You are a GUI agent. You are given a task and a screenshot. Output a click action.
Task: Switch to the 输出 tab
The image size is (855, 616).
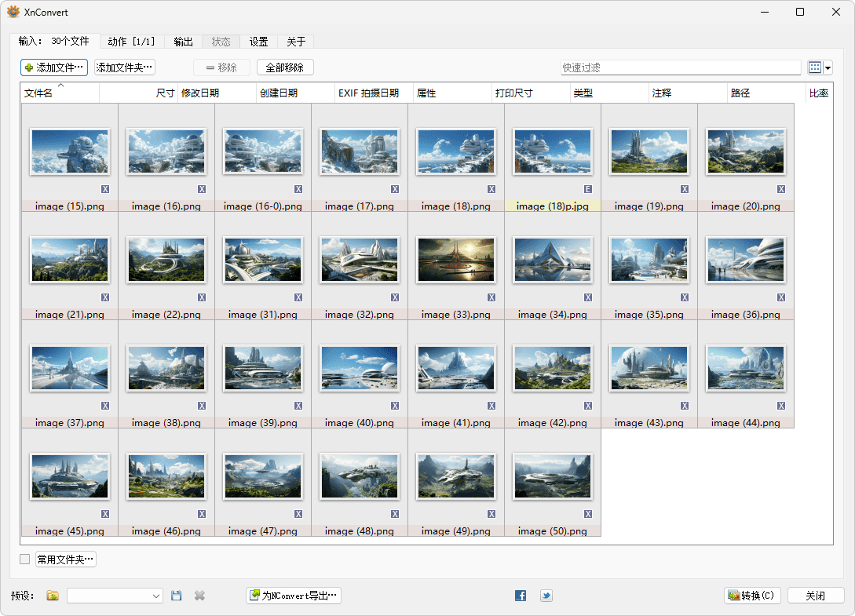183,42
